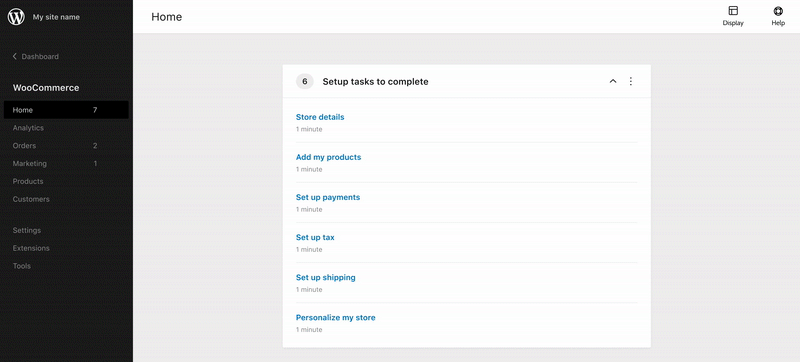Viewport: 800px width, 362px height.
Task: Open the Store details task
Action: point(320,117)
